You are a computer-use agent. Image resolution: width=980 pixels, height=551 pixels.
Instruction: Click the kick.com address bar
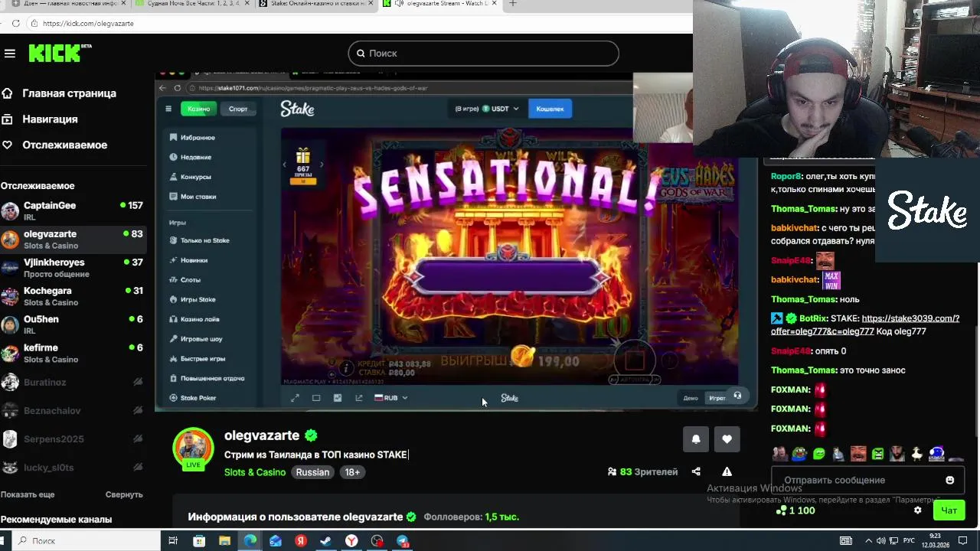click(360, 23)
